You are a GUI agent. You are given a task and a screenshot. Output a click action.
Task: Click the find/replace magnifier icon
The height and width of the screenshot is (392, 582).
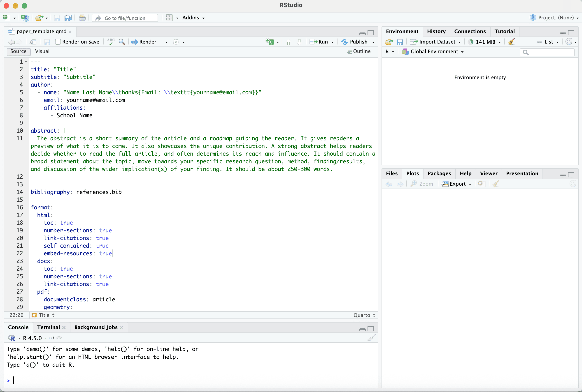122,42
